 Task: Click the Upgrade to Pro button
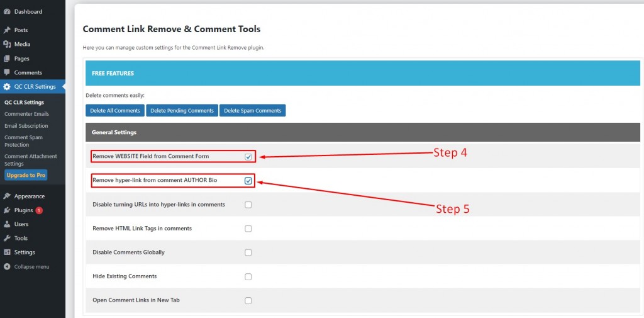coord(26,175)
